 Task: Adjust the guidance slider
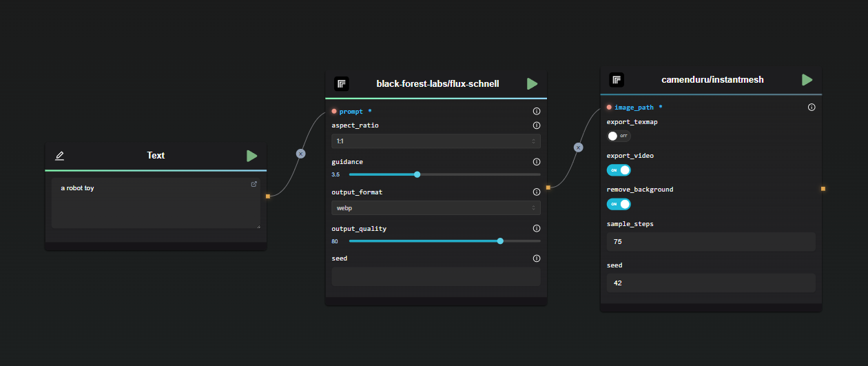pyautogui.click(x=444, y=174)
